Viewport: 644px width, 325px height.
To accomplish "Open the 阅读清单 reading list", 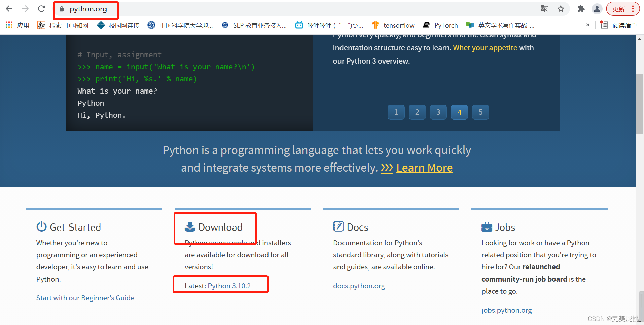I will tap(618, 25).
